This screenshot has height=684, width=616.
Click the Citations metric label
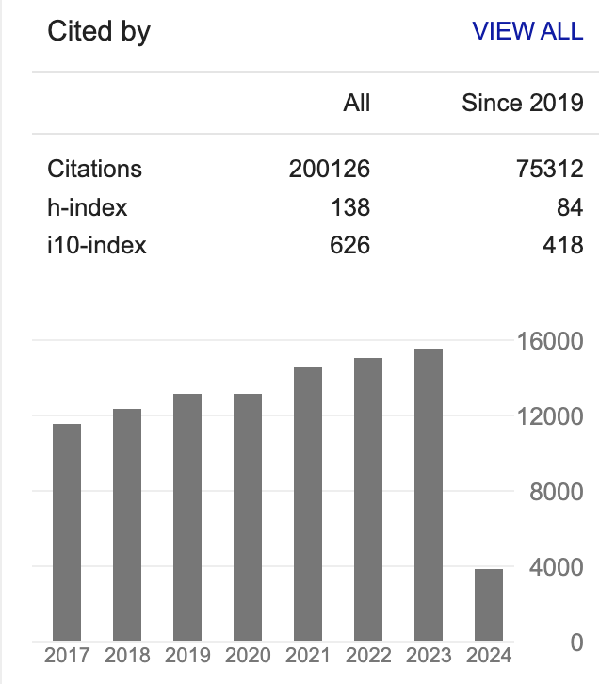95,170
